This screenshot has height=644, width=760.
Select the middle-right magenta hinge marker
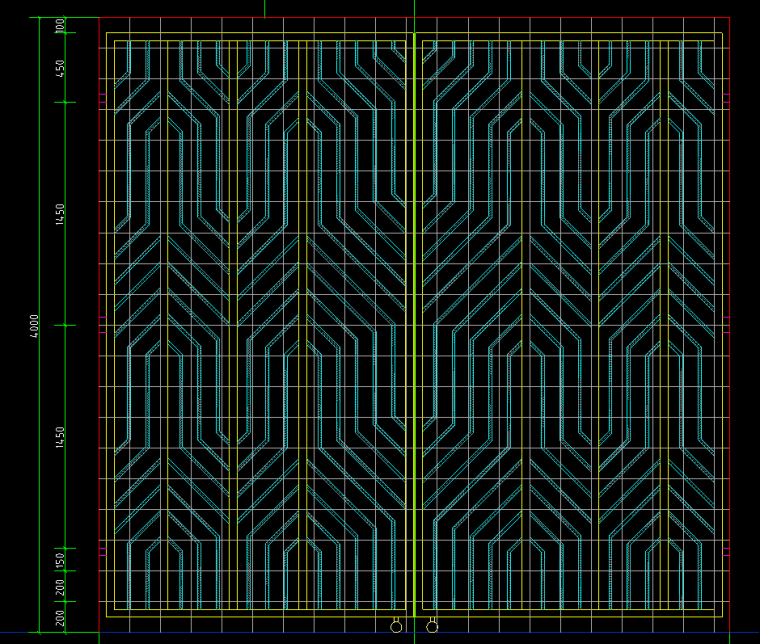click(726, 325)
